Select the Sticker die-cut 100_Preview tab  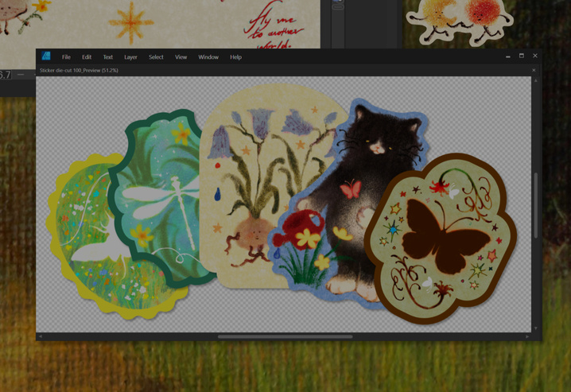click(79, 70)
